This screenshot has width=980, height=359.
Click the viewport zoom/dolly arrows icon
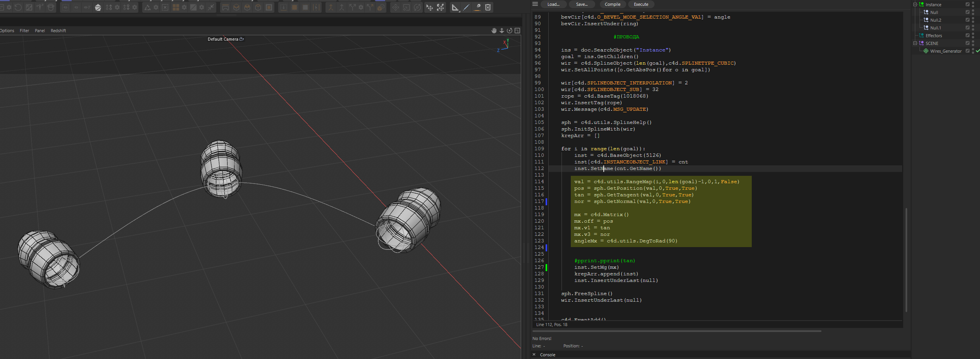point(501,31)
